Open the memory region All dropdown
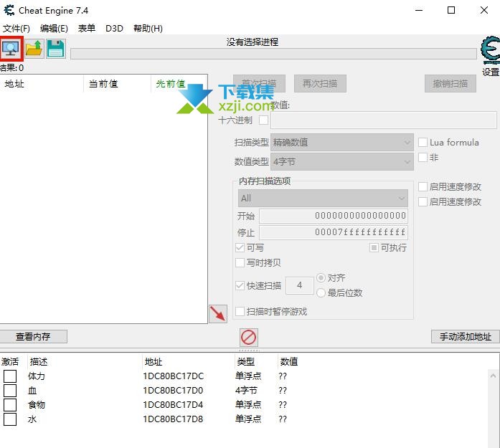 tap(323, 198)
